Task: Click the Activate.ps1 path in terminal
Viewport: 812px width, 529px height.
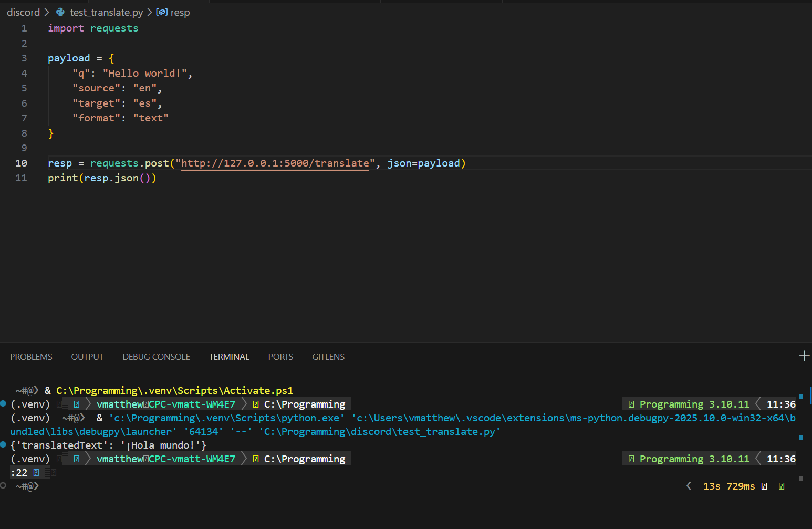Action: point(174,390)
